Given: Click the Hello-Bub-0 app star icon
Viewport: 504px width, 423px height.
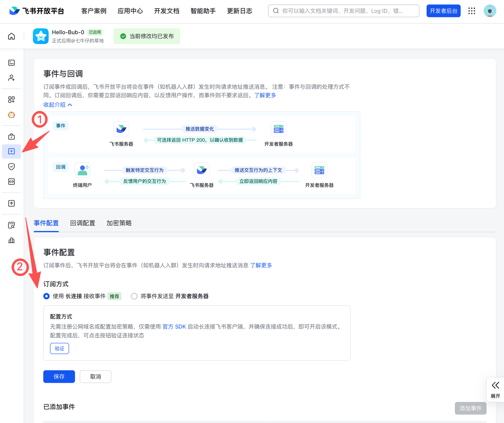Looking at the screenshot, I should (x=41, y=36).
